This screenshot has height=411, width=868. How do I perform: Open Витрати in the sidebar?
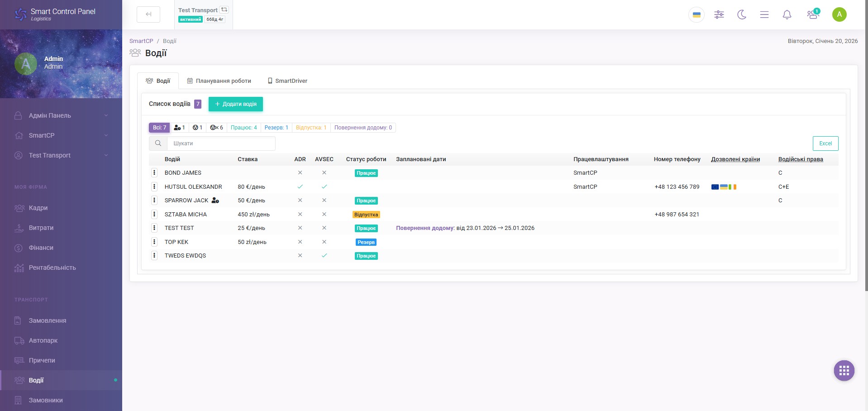[x=61, y=228]
